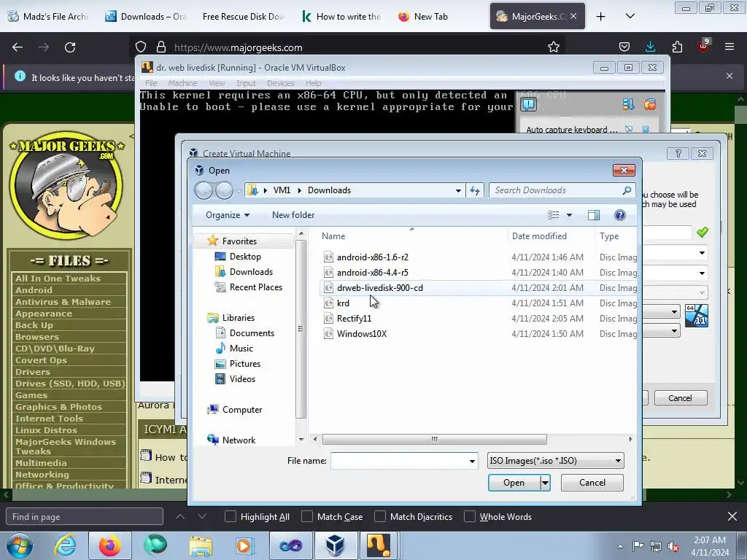Open Firefox extensions icon

[677, 47]
